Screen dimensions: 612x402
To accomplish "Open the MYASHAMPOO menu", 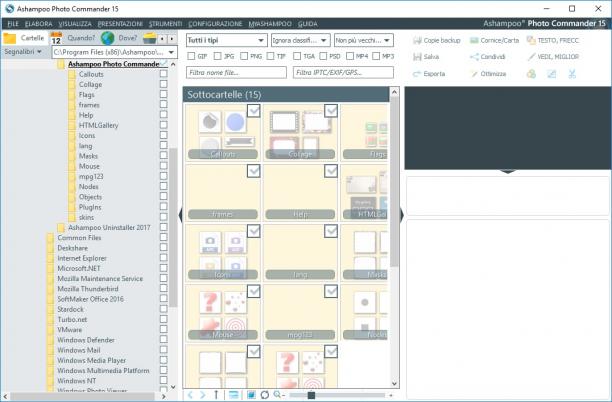I will [x=270, y=24].
